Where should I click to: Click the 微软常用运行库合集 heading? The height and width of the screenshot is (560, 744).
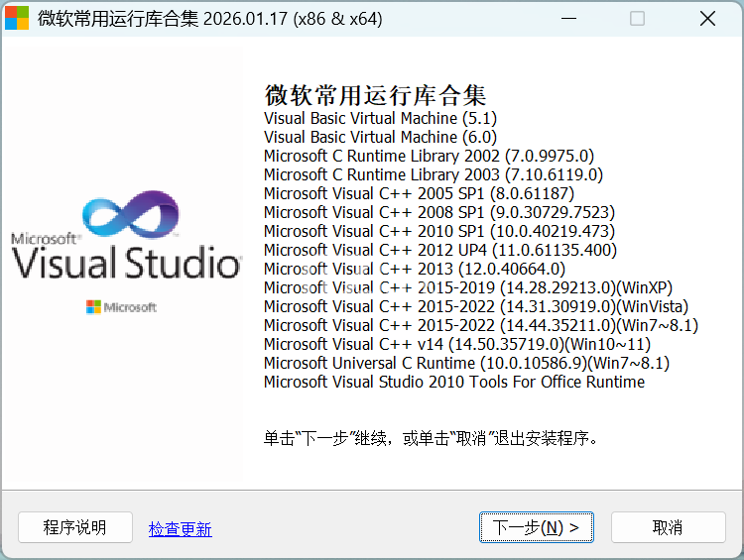pos(375,95)
